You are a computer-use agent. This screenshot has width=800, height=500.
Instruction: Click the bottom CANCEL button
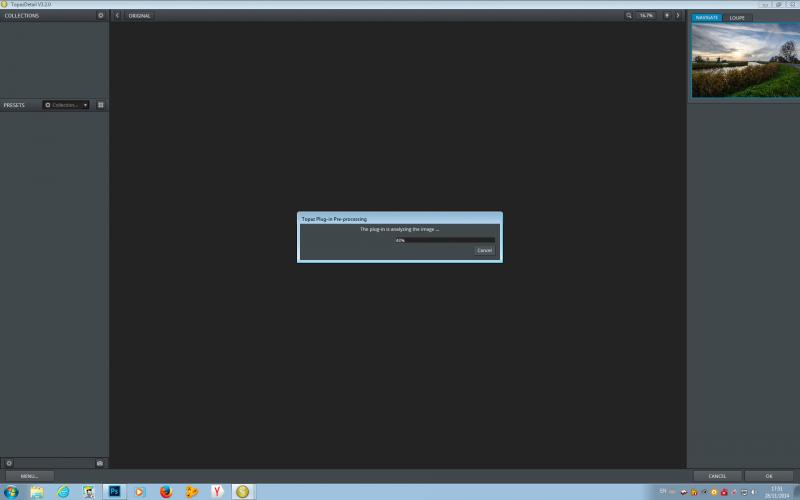pyautogui.click(x=717, y=476)
